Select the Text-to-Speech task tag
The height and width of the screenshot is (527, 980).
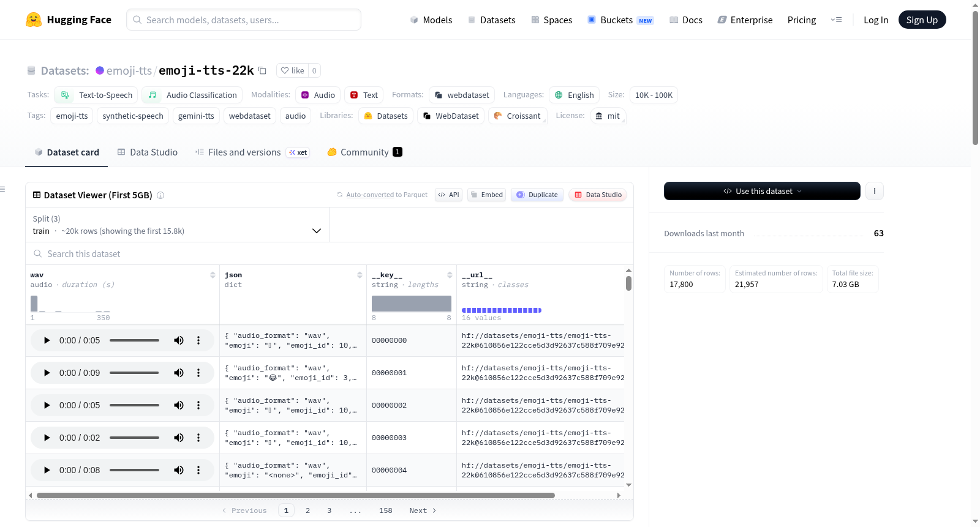[96, 95]
